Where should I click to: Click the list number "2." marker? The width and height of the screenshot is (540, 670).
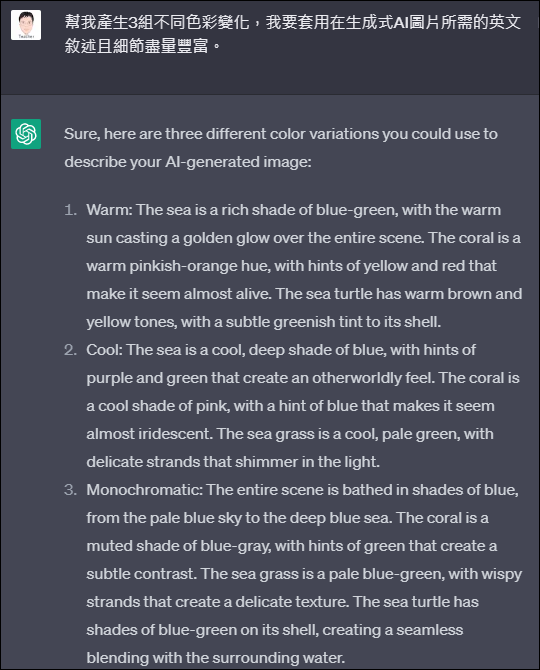[x=70, y=350]
